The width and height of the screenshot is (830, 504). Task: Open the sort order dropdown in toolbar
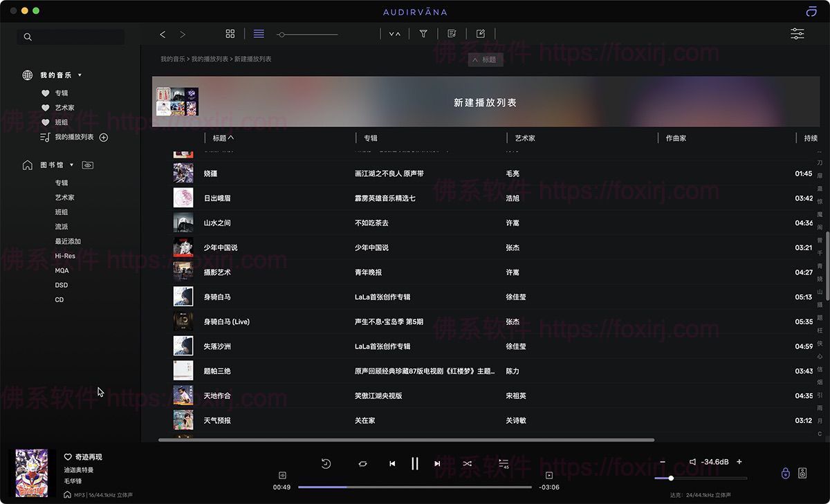[x=394, y=33]
